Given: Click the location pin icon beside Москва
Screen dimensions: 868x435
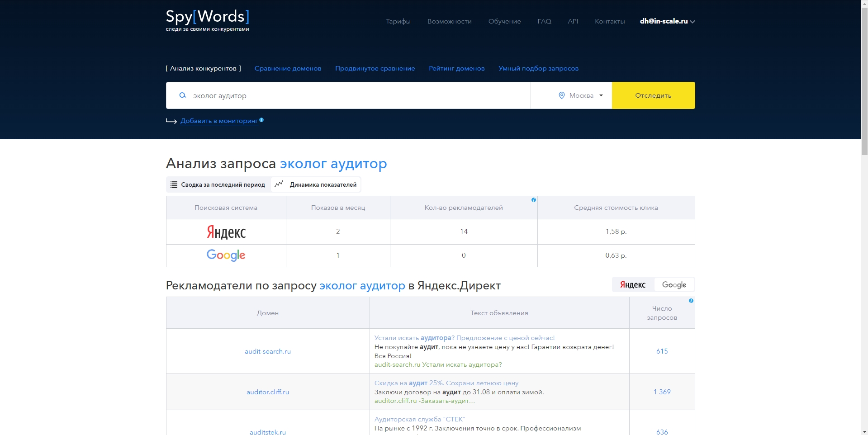Looking at the screenshot, I should coord(562,95).
